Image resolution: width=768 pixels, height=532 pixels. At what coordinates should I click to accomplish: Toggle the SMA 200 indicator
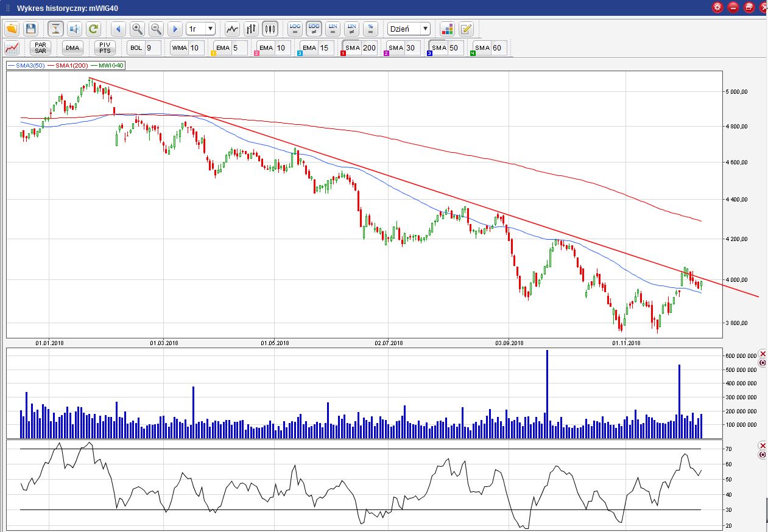pos(352,47)
